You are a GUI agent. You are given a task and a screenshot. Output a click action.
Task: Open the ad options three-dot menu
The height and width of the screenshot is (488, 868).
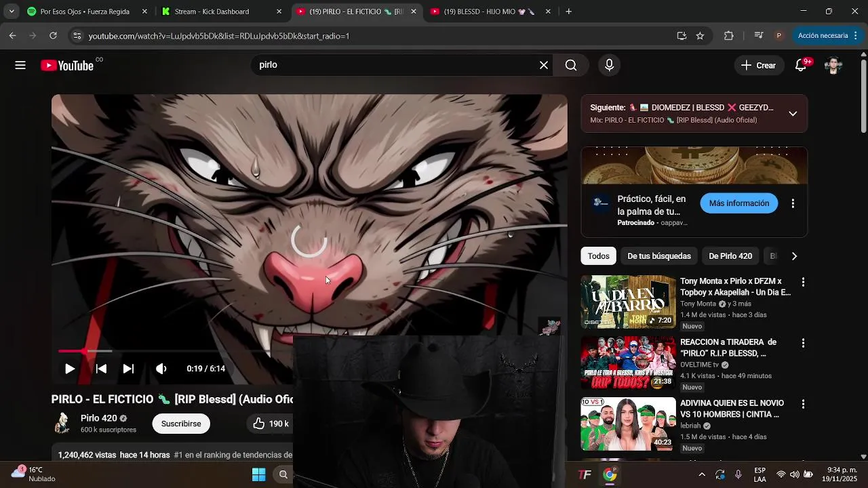(793, 203)
